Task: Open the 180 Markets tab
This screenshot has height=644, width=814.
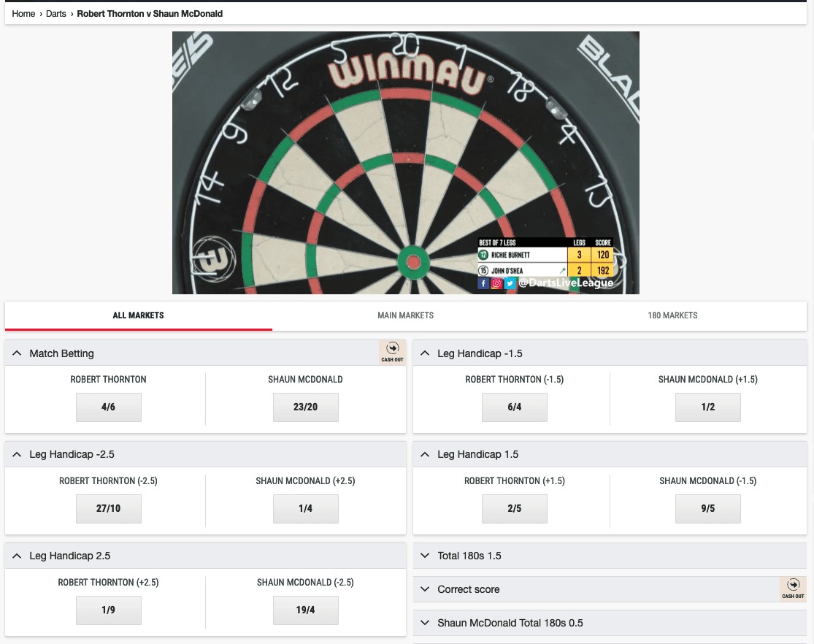Action: (672, 315)
